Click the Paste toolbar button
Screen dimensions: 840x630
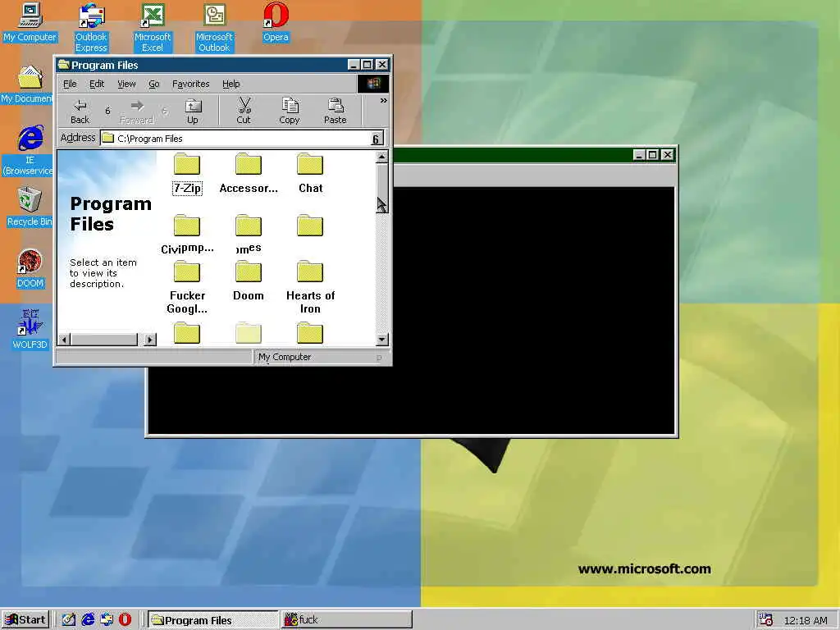tap(336, 112)
